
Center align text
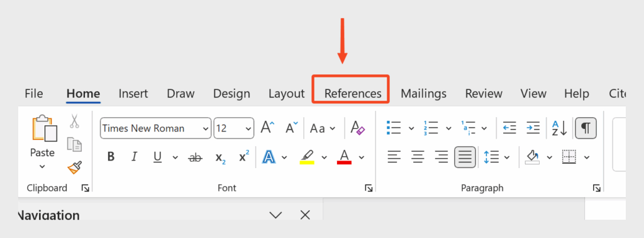pyautogui.click(x=418, y=157)
